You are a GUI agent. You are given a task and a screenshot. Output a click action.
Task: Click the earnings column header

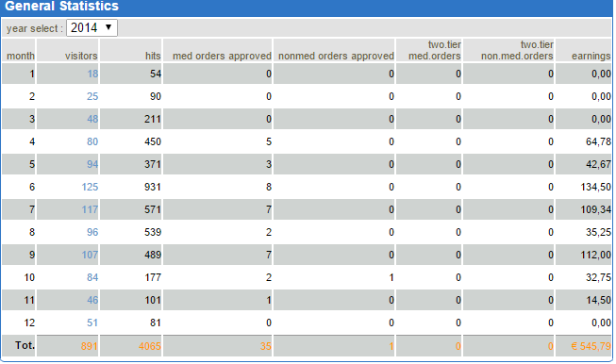591,57
